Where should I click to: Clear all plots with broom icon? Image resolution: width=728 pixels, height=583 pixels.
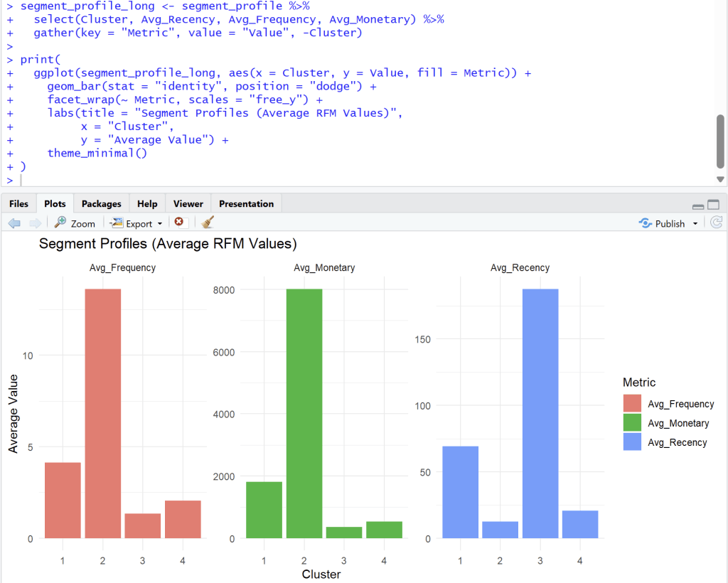(x=208, y=223)
